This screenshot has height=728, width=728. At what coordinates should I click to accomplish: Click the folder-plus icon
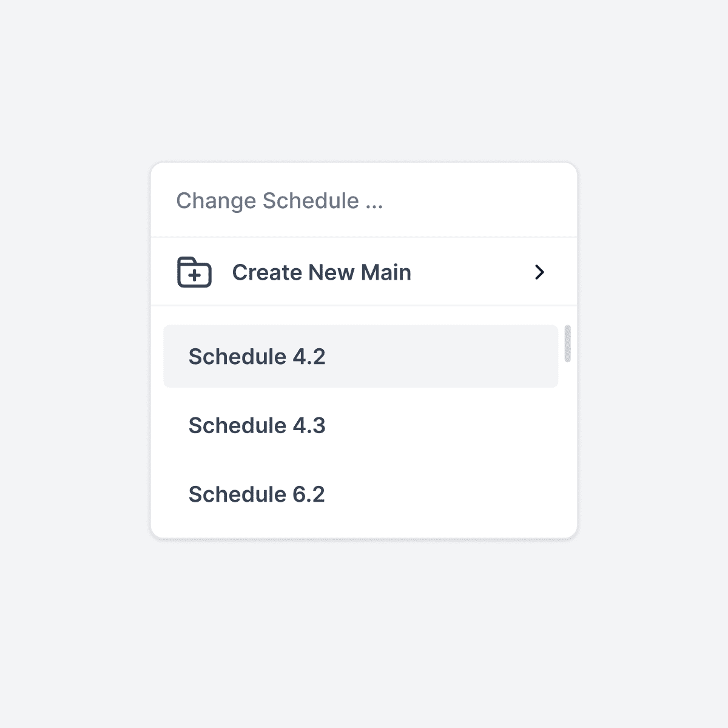194,272
